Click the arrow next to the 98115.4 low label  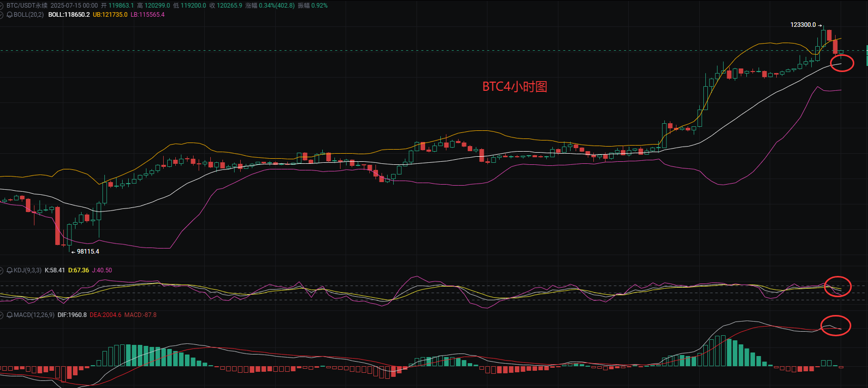click(x=73, y=252)
